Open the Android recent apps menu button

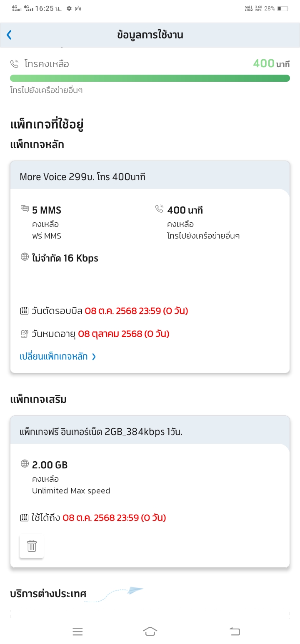click(77, 631)
